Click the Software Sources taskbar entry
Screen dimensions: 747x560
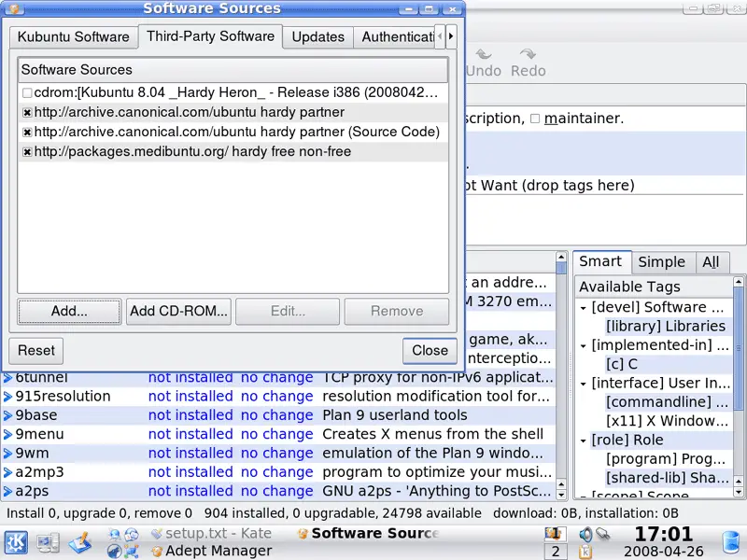pos(367,534)
